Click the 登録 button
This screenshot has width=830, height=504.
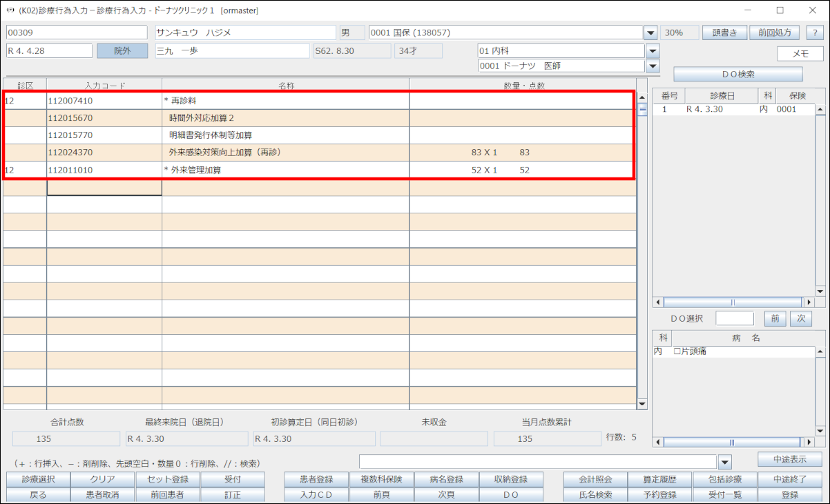coord(790,495)
